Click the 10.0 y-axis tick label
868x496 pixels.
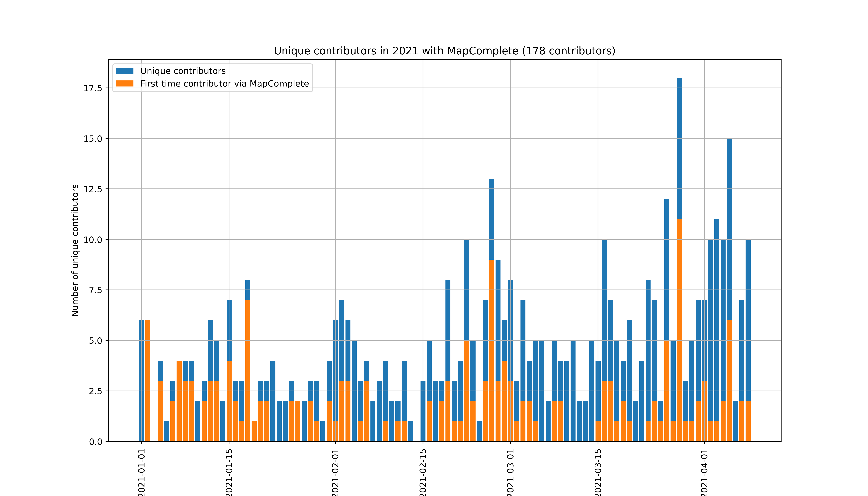click(93, 239)
